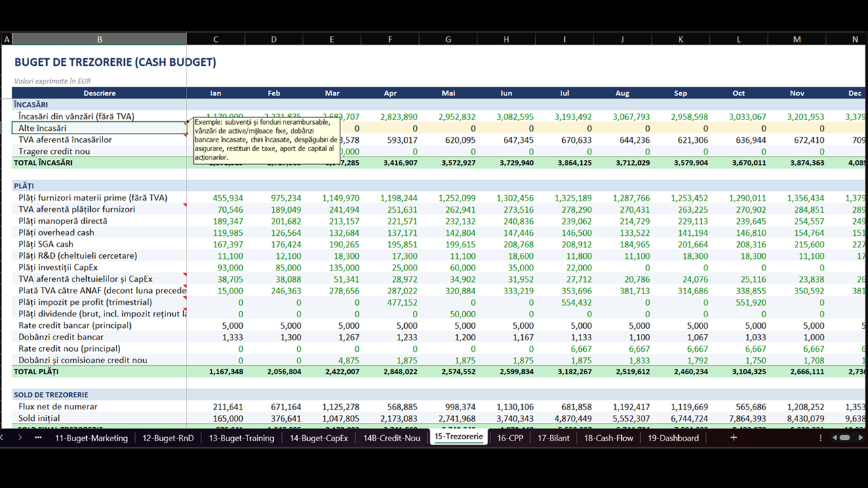Click the SOLD DE TREZORERIE section heading
The height and width of the screenshot is (488, 868).
(51, 394)
